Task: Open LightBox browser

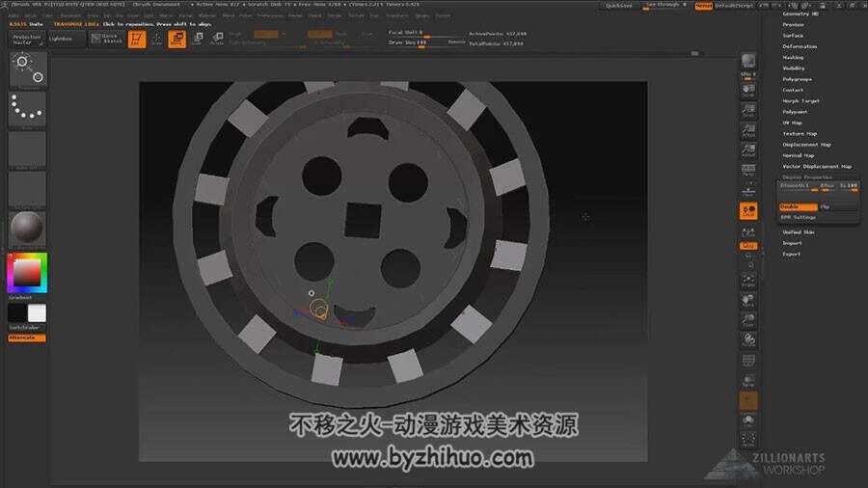Action: pos(66,40)
